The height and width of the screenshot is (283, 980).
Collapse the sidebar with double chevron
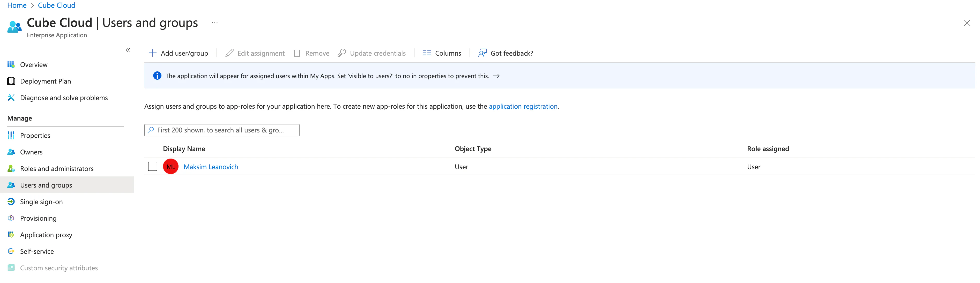[x=128, y=50]
